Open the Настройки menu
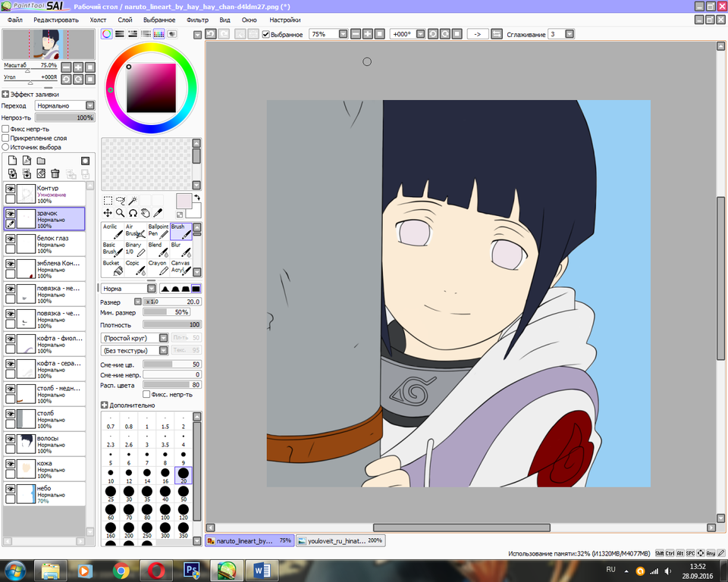This screenshot has height=582, width=728. pos(284,20)
